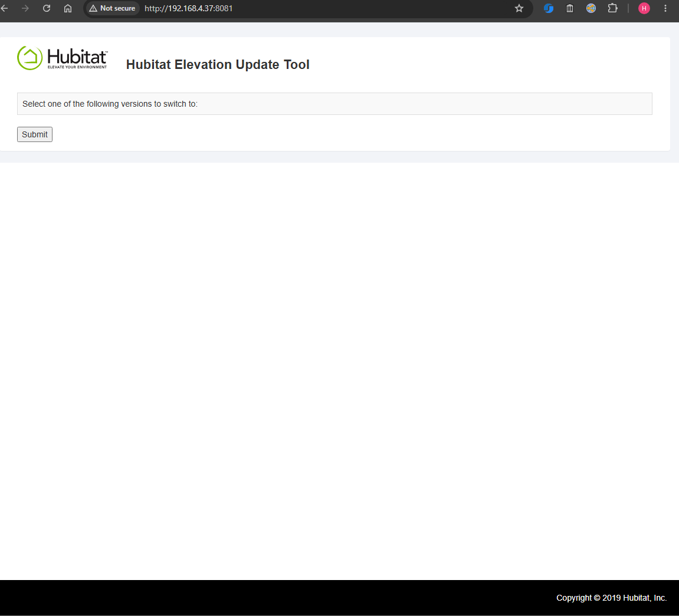
Task: Open the pillared building extension icon
Action: (570, 8)
